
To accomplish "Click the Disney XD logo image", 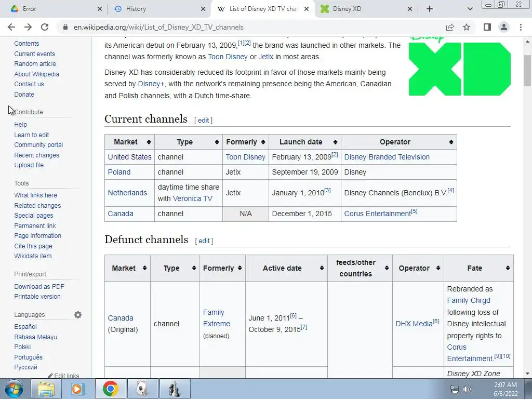I will pos(460,67).
